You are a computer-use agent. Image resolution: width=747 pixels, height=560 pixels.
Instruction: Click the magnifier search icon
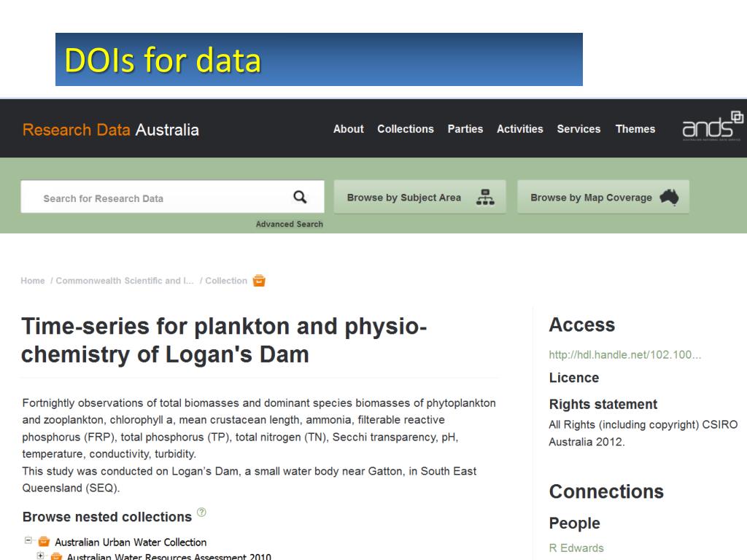300,197
